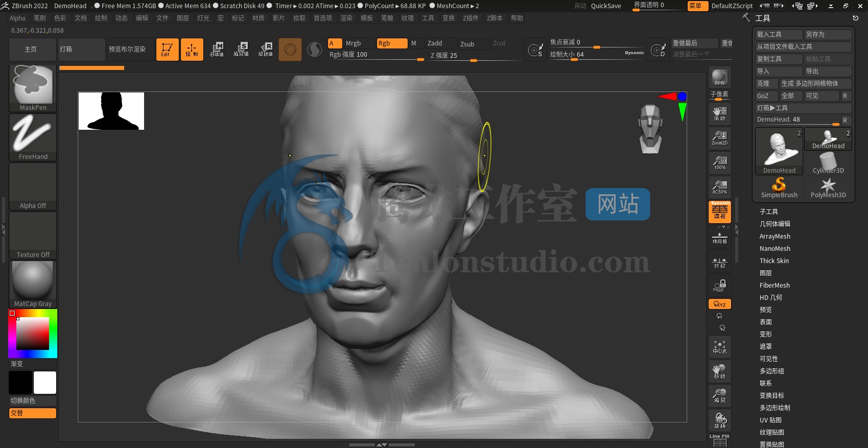Open the 笔刷 brush menu

(40, 18)
